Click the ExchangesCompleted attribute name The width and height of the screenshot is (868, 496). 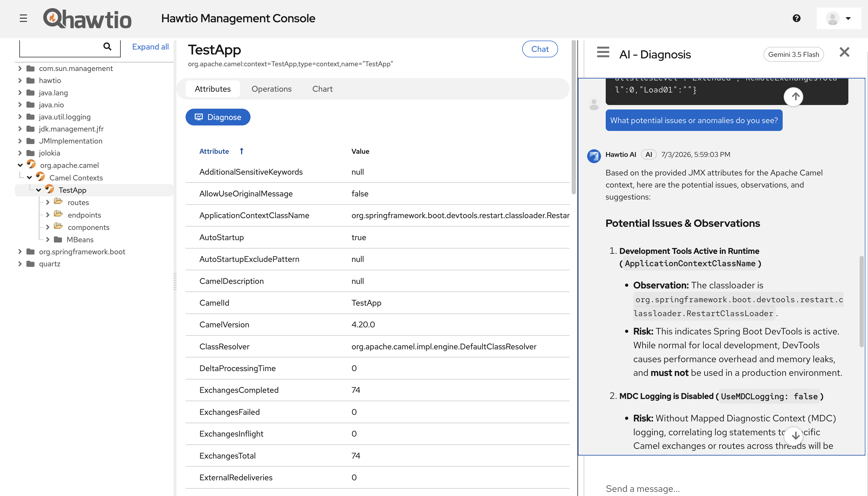[239, 390]
